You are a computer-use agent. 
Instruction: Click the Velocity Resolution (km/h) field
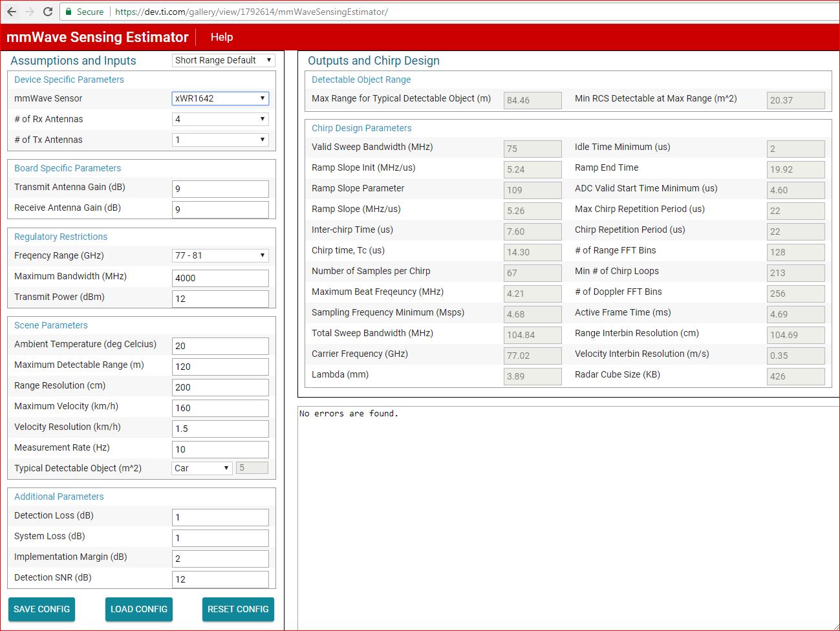(x=221, y=429)
